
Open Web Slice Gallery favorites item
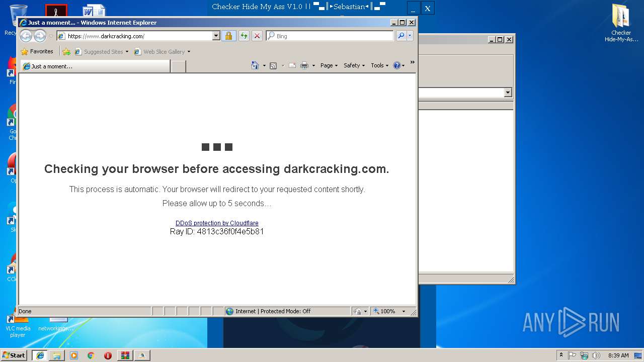click(x=162, y=51)
